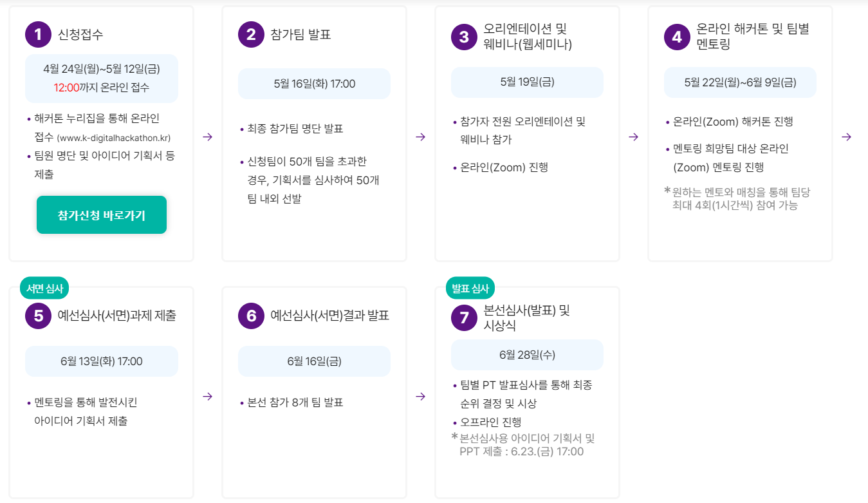Viewport: 868px width, 503px height.
Task: Click arrow between step 5 and step 6
Action: [x=207, y=396]
